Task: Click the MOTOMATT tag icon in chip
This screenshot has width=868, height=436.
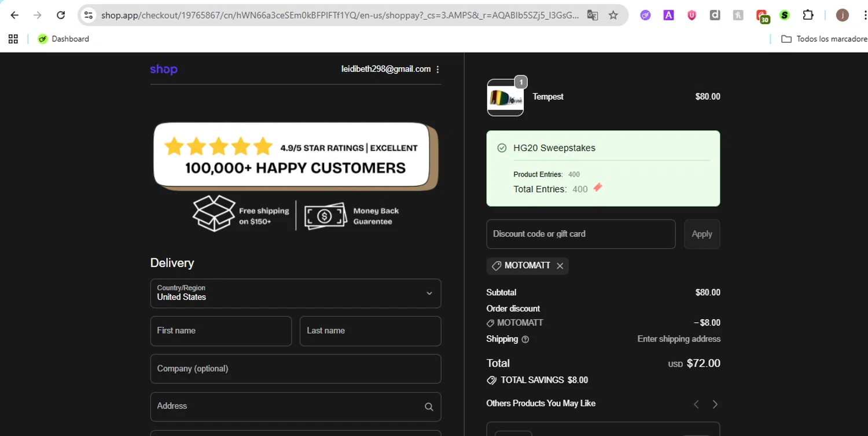Action: click(x=496, y=266)
